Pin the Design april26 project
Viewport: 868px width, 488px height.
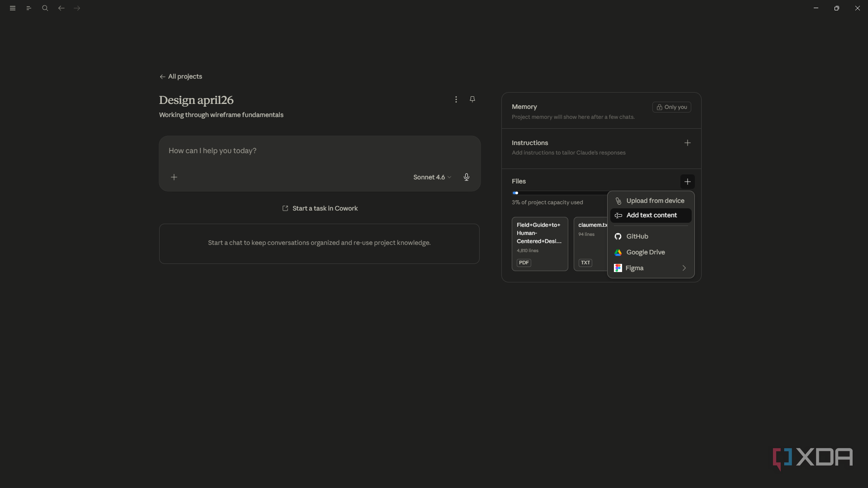[472, 99]
